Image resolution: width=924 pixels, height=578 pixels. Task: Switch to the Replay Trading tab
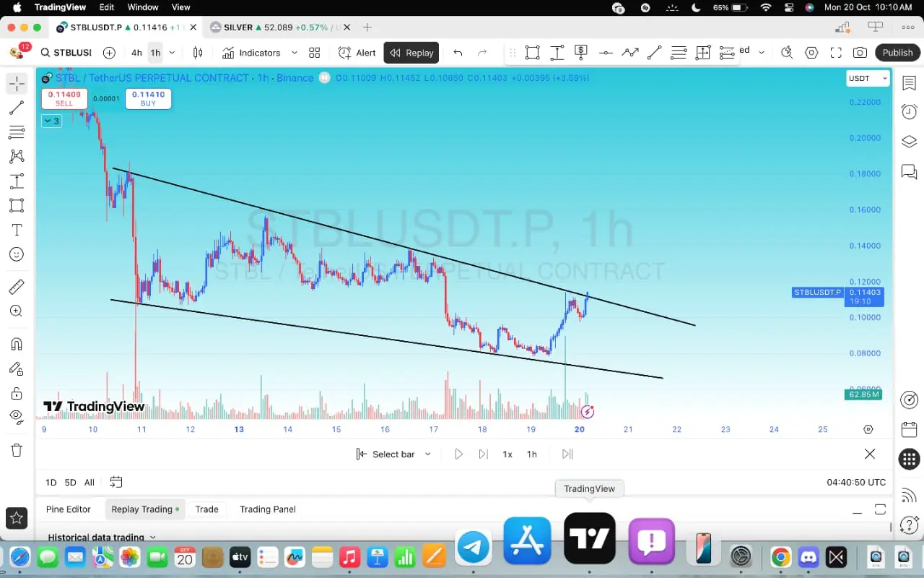(145, 509)
